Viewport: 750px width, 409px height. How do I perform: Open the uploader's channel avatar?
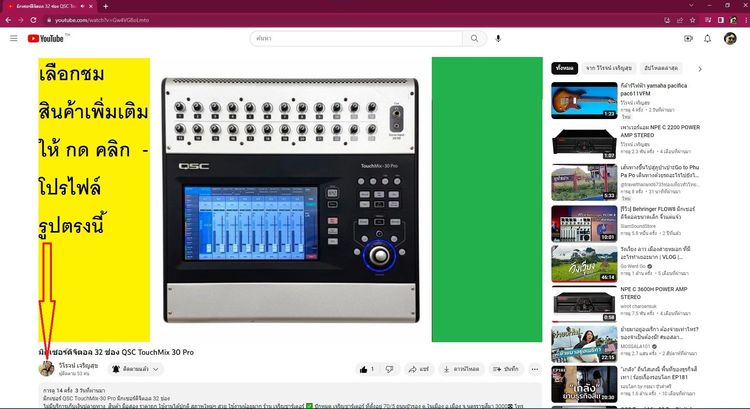[46, 369]
